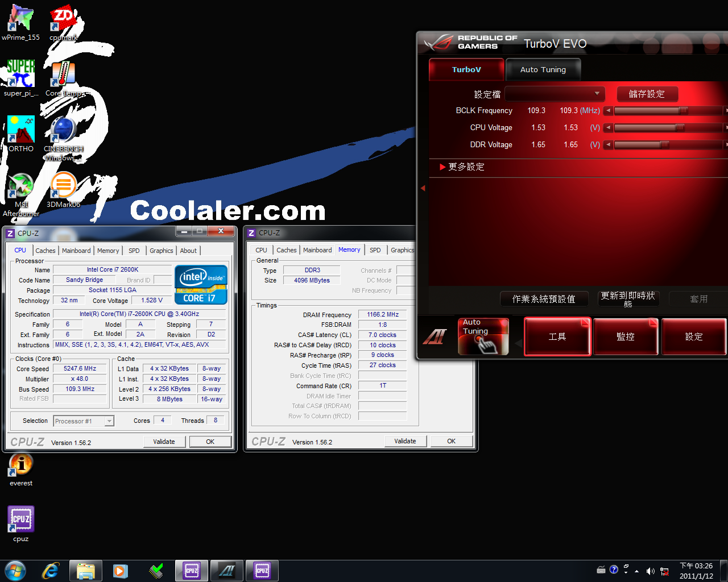Open Mainboard tab in left CPU-Z window
The image size is (728, 582).
tap(76, 251)
